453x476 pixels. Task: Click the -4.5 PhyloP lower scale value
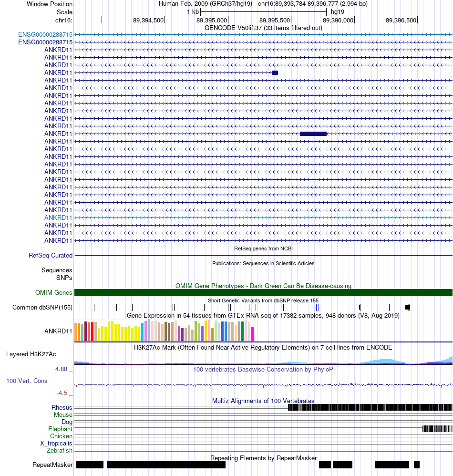click(x=62, y=393)
